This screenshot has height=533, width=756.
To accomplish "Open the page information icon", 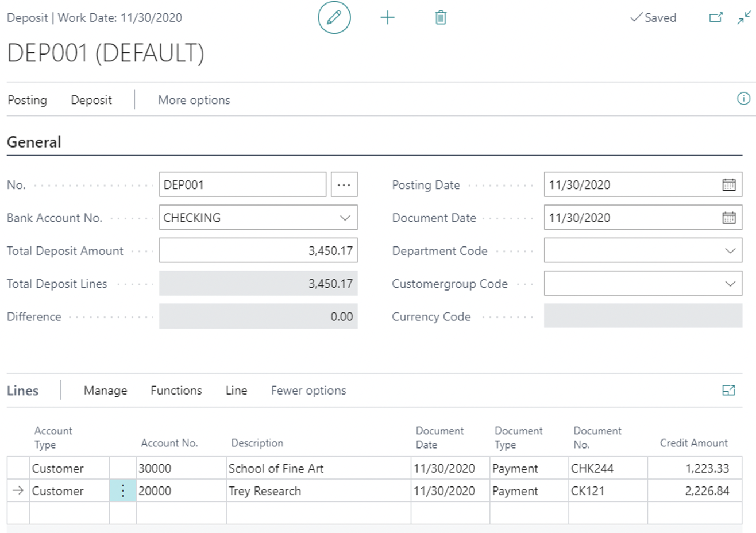I will 744,99.
